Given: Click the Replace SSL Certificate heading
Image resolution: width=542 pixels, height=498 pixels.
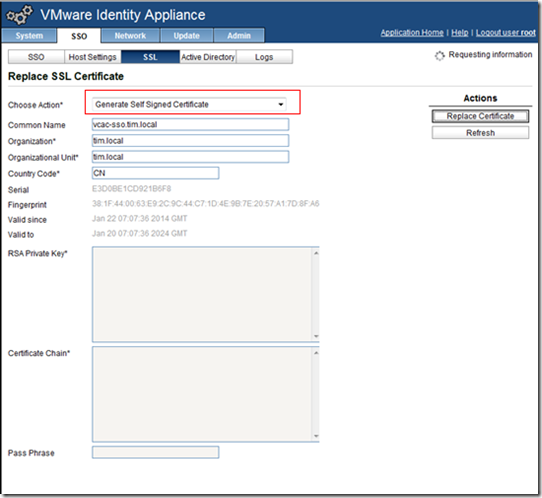Looking at the screenshot, I should click(x=66, y=76).
